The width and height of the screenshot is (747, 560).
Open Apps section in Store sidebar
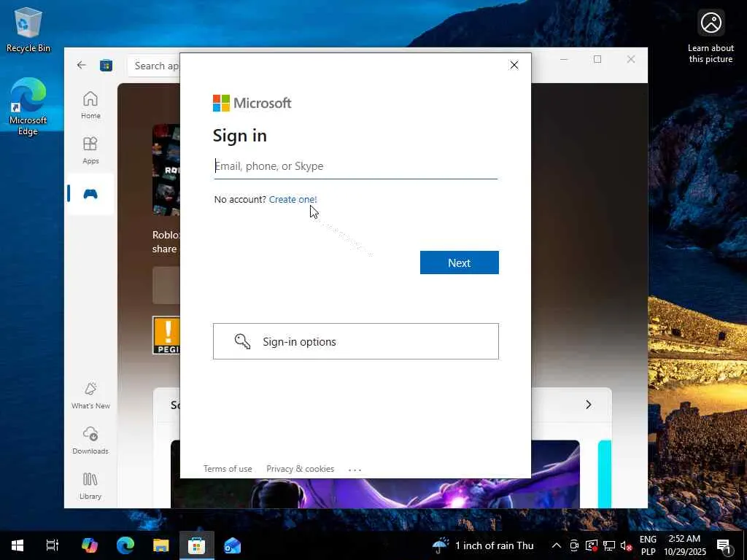coord(90,150)
